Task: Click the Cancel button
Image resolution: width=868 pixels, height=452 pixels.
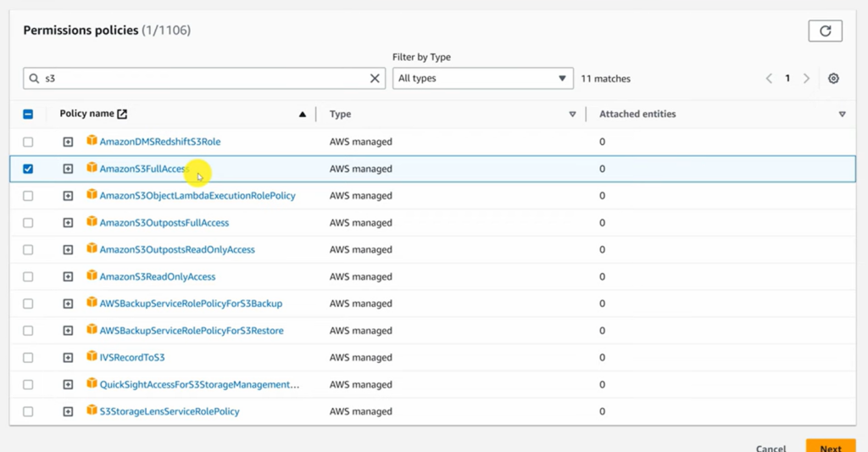Action: (x=771, y=448)
